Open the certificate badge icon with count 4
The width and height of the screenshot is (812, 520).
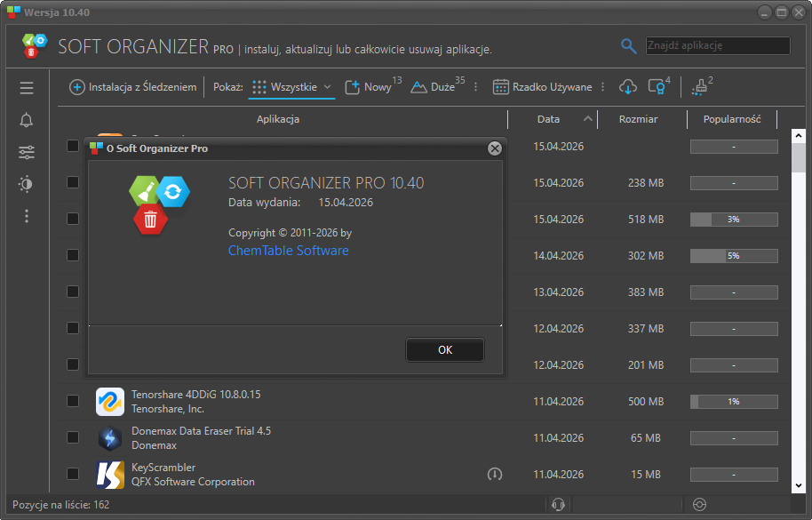pyautogui.click(x=658, y=86)
